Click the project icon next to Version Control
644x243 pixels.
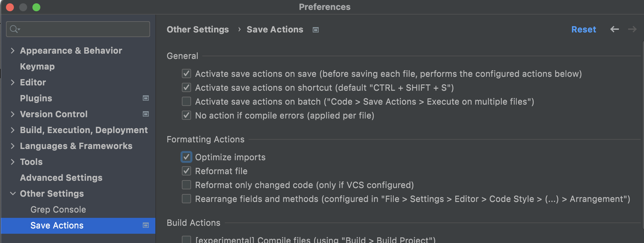pos(145,114)
